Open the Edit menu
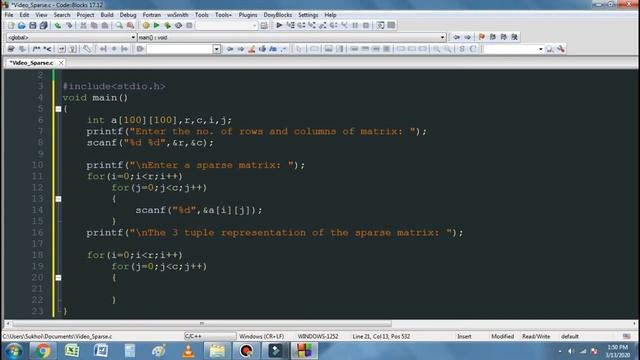 (x=24, y=15)
